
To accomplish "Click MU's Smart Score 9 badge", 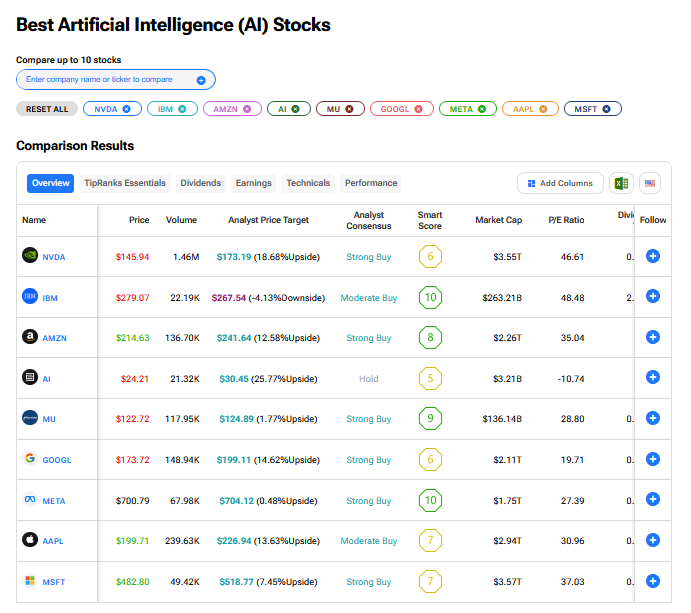I will 430,418.
